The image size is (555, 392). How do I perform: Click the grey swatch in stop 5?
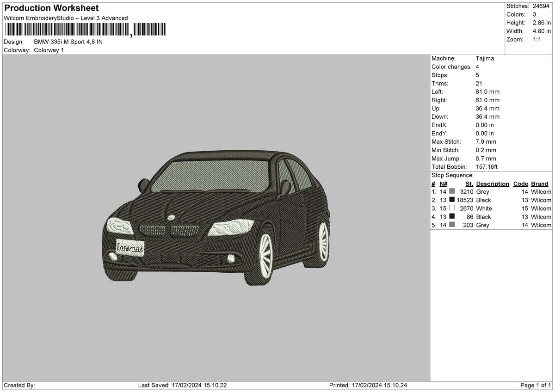point(452,225)
